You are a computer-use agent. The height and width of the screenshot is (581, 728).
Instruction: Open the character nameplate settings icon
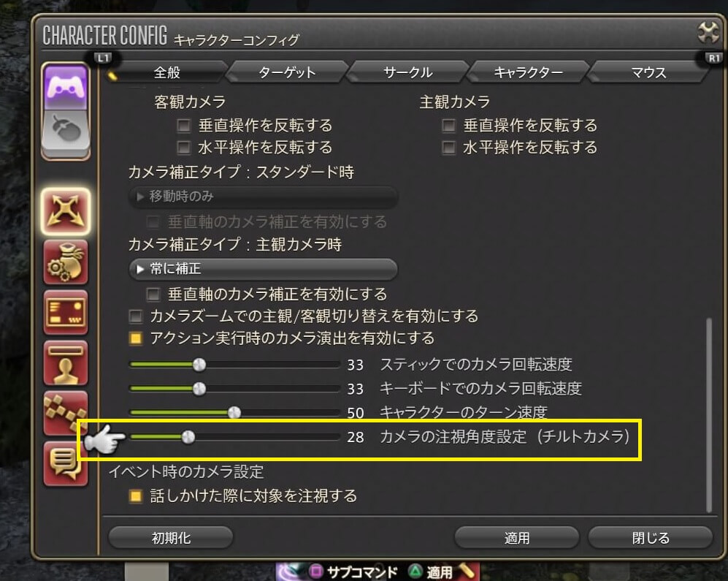coord(66,363)
